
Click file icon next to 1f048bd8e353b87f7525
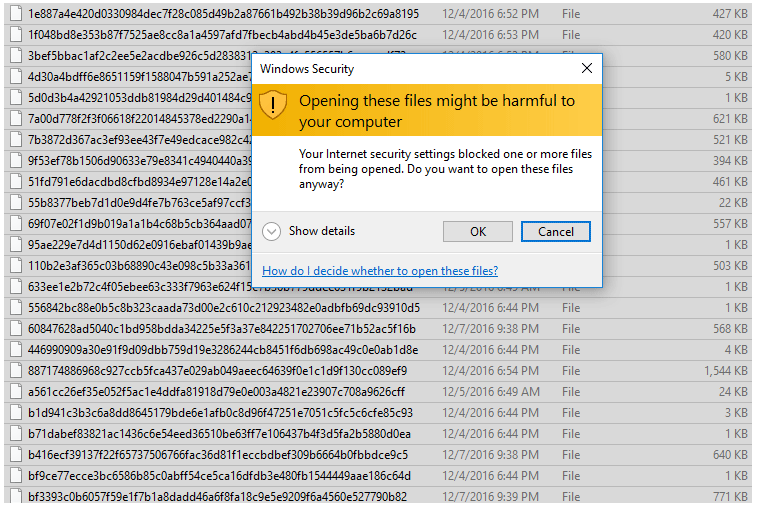tap(16, 35)
